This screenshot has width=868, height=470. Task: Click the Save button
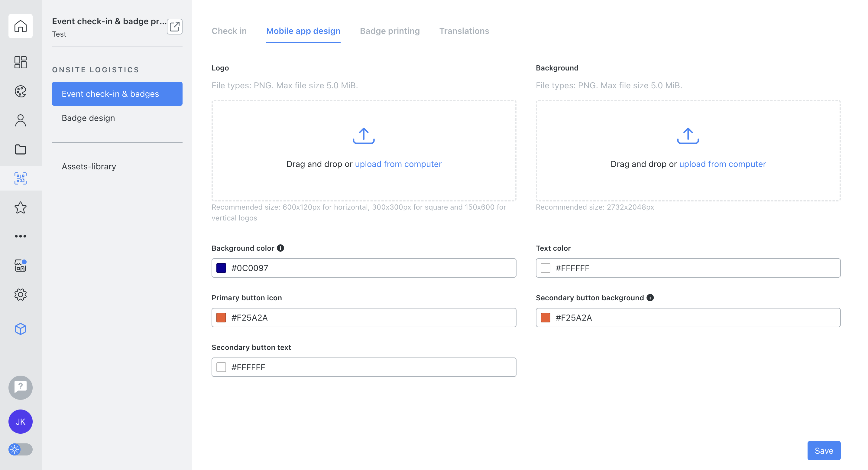click(x=824, y=450)
